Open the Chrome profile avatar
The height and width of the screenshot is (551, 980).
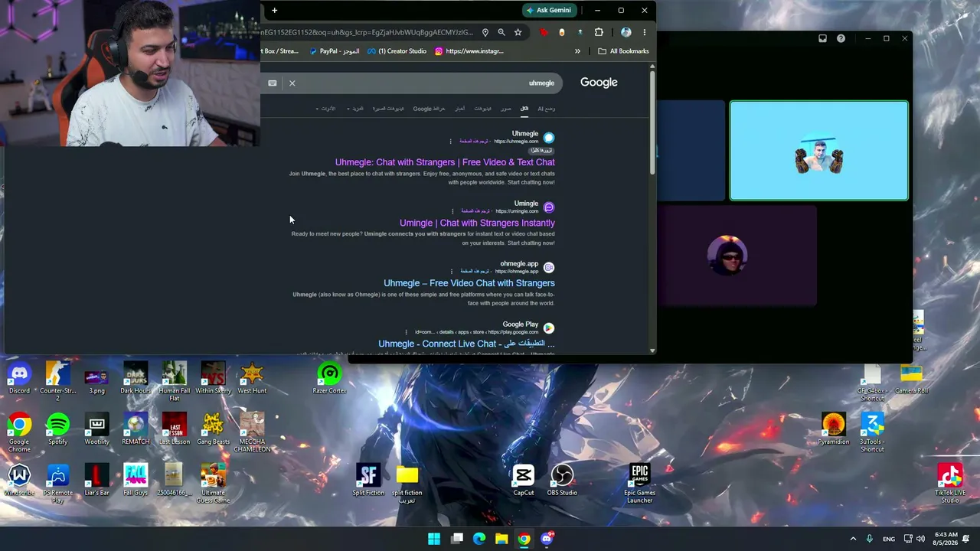click(626, 32)
